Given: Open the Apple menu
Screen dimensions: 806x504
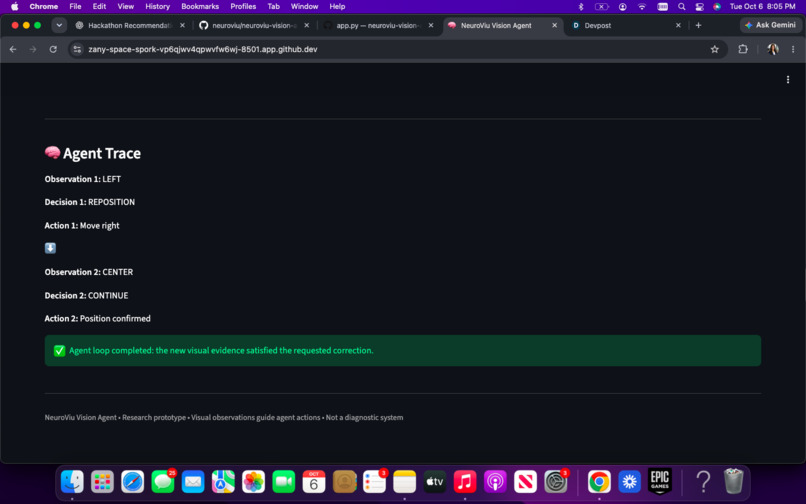Looking at the screenshot, I should [15, 7].
